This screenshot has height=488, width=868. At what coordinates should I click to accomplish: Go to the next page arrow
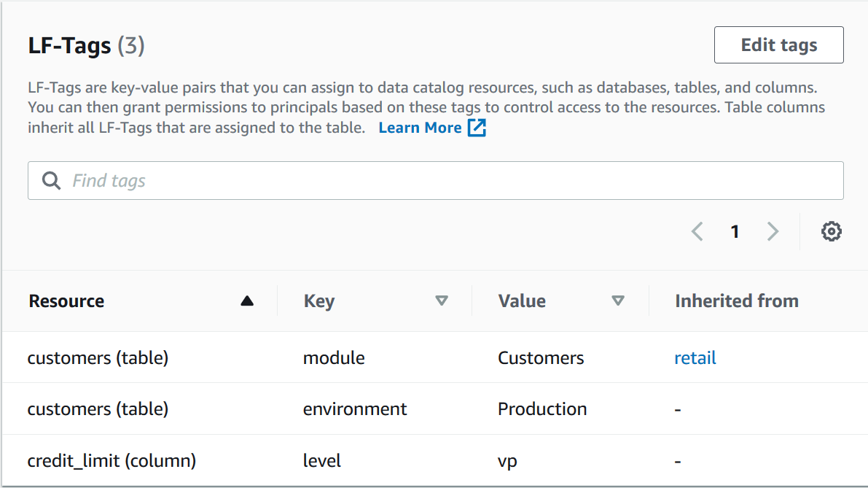point(773,232)
